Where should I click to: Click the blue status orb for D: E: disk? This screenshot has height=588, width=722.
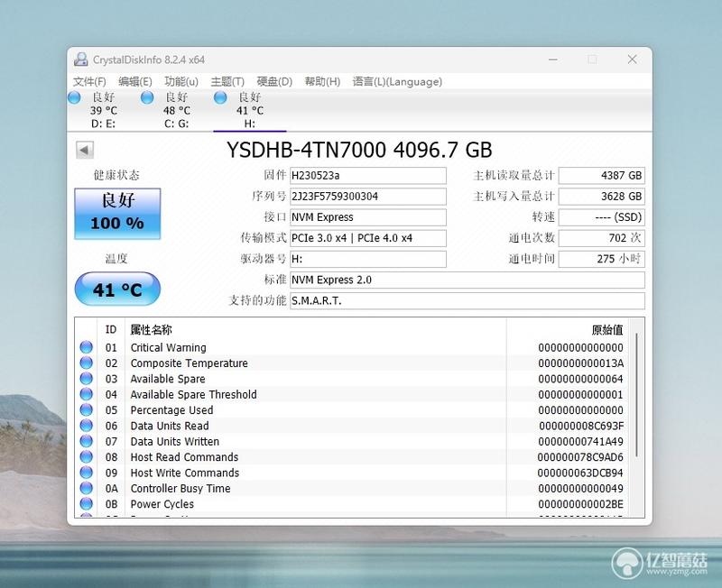[x=74, y=97]
